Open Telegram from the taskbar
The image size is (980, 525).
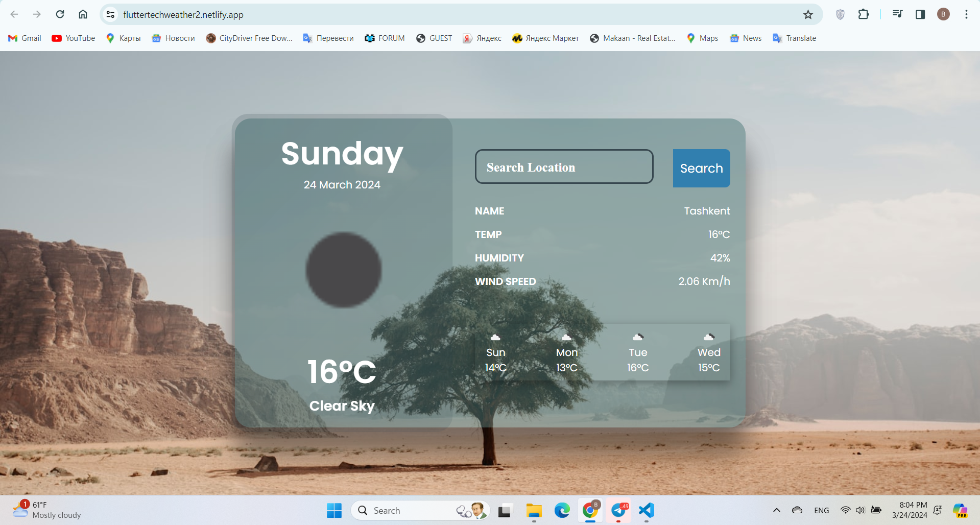pos(618,510)
